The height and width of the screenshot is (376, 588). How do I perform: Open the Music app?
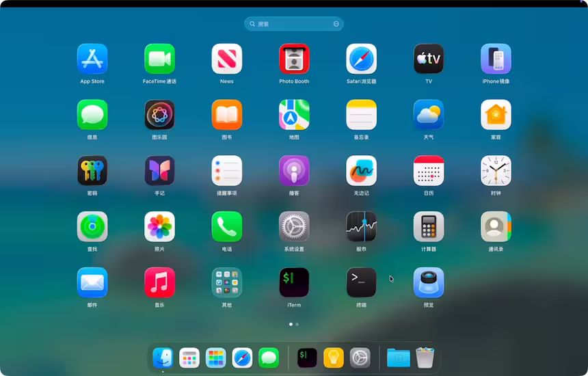point(159,282)
